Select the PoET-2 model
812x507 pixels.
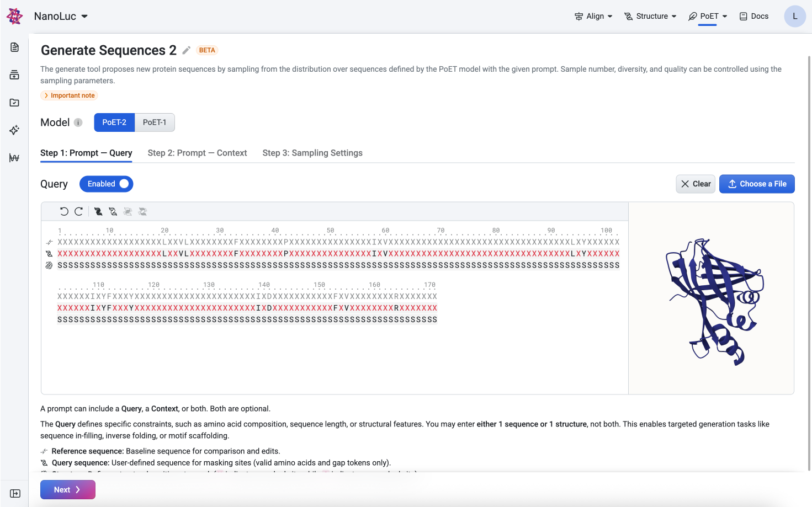point(114,122)
